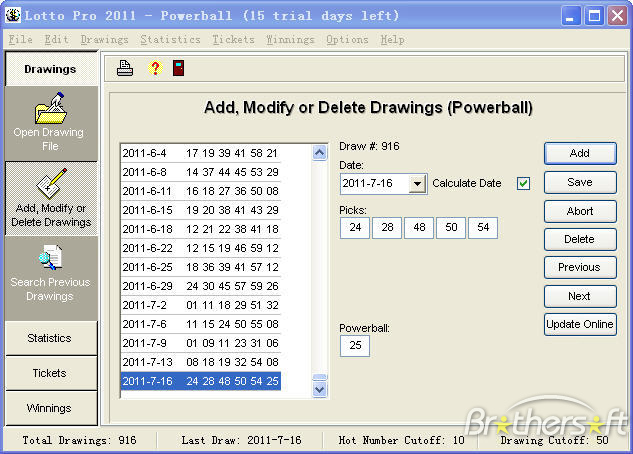Open Search Previous Drawings icon
This screenshot has width=633, height=454.
click(50, 257)
